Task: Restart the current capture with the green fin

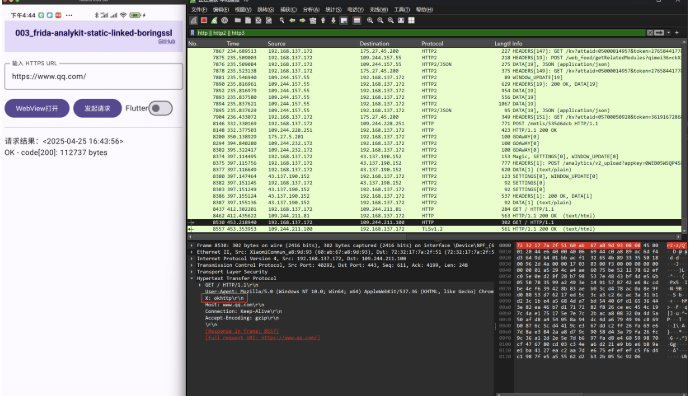Action: (214, 20)
